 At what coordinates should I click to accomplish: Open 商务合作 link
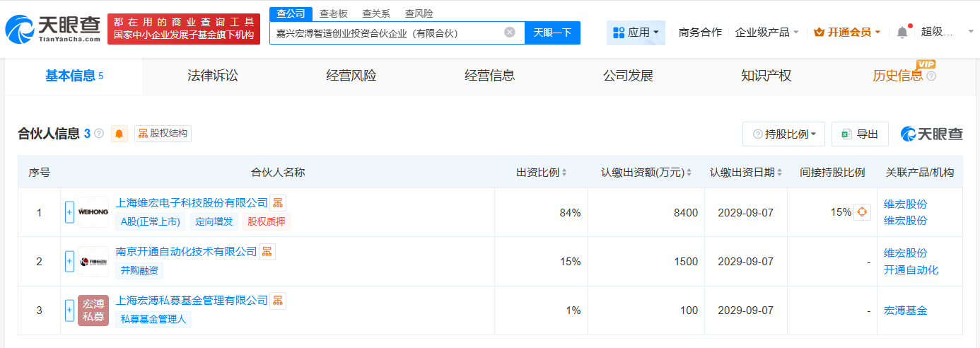tap(700, 33)
